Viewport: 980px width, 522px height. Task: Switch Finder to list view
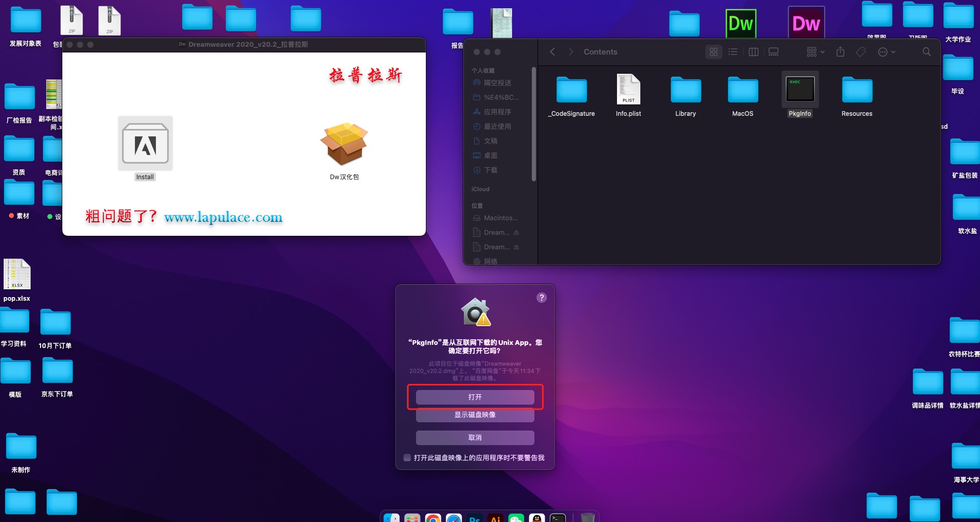[x=733, y=52]
